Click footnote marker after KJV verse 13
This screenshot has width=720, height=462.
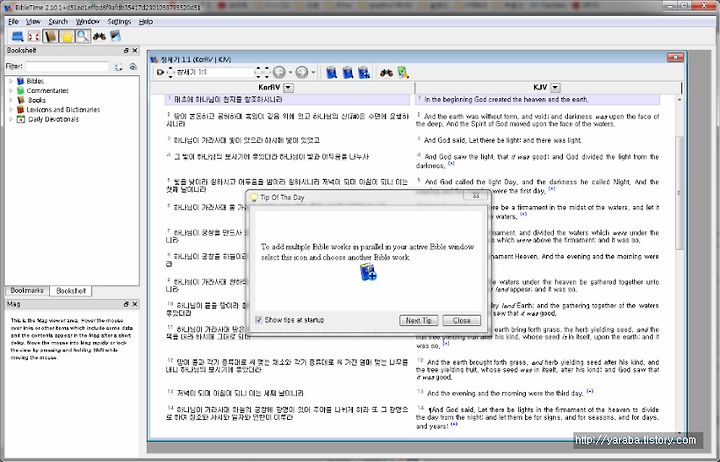click(x=590, y=391)
